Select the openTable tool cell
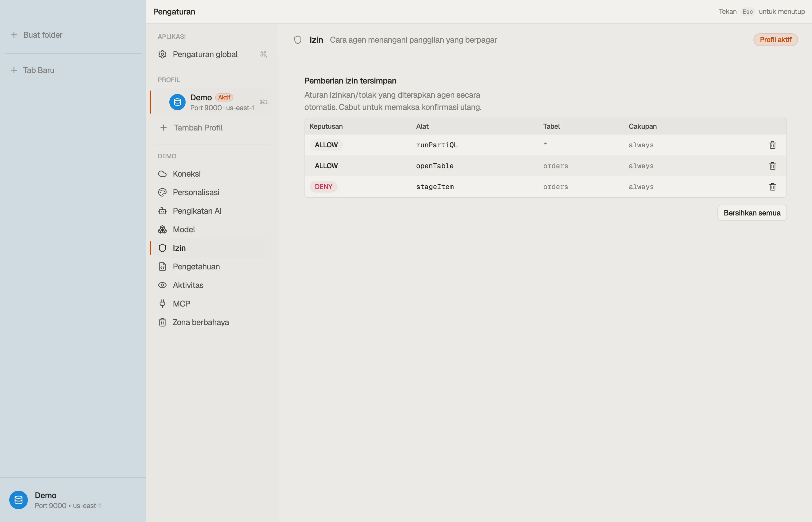Screen dimensions: 812x522 [434, 166]
